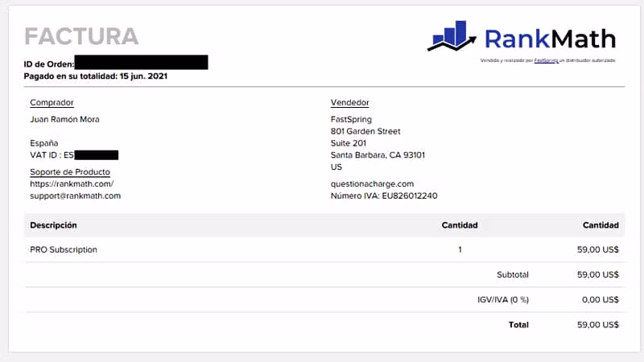The height and width of the screenshot is (362, 644).
Task: Click the España country text
Action: [44, 143]
